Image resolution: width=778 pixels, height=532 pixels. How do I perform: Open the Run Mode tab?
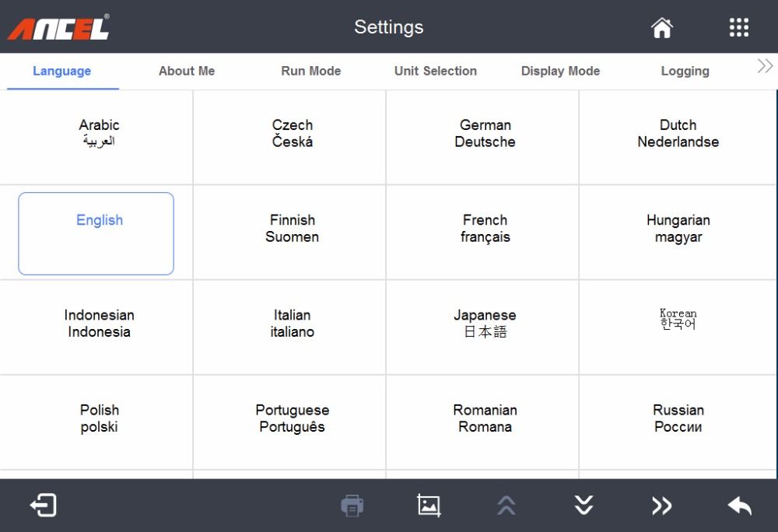(x=310, y=71)
